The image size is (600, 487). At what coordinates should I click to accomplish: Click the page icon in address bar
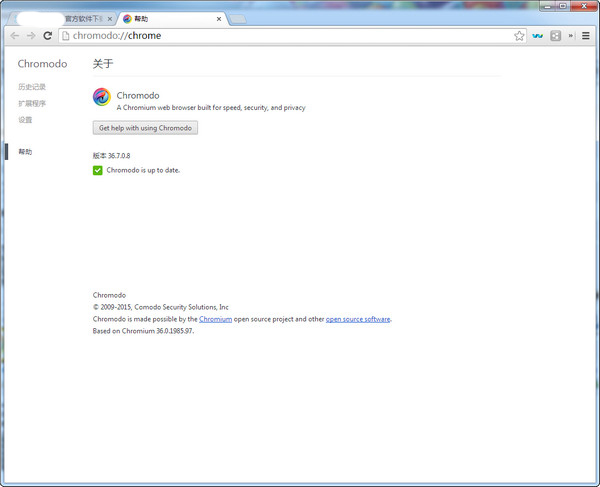tap(66, 36)
